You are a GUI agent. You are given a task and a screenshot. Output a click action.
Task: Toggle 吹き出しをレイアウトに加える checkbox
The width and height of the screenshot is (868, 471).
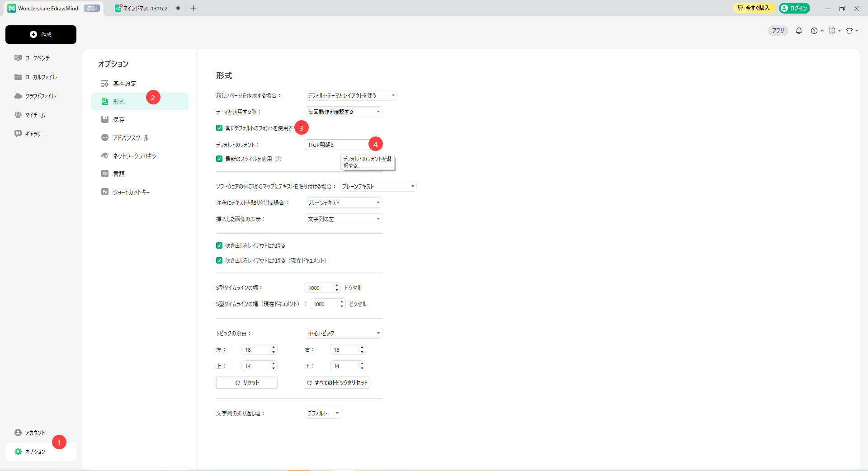click(x=219, y=245)
